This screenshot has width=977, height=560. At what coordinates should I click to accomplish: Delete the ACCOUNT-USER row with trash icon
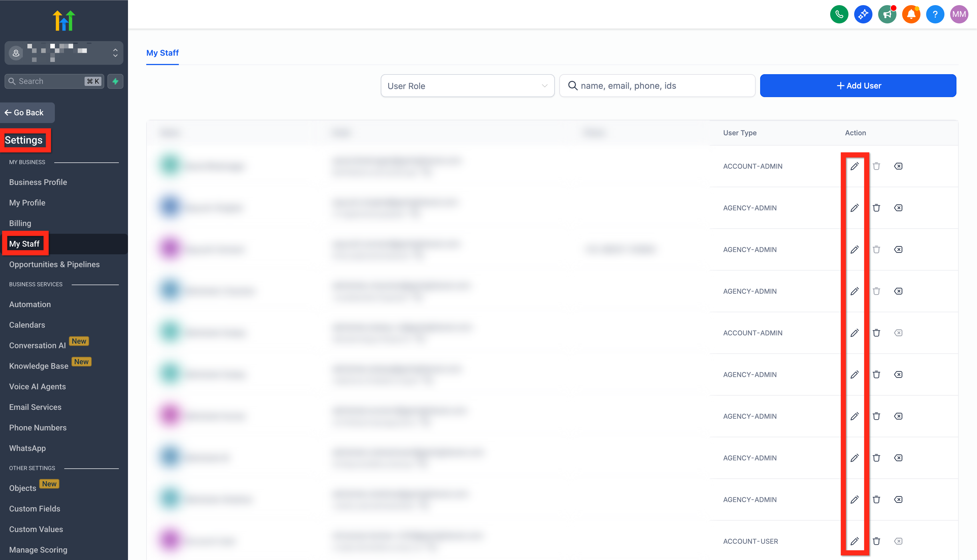[876, 541]
